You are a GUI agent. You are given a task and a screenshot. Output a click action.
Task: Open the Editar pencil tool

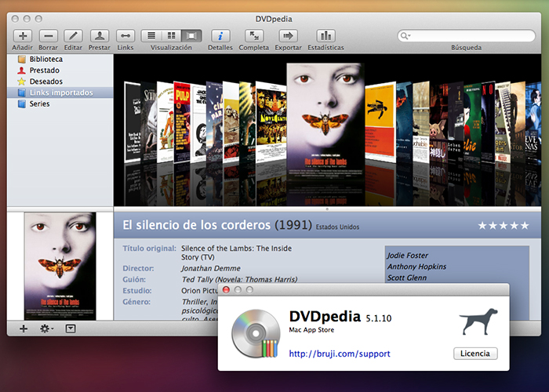pyautogui.click(x=73, y=36)
